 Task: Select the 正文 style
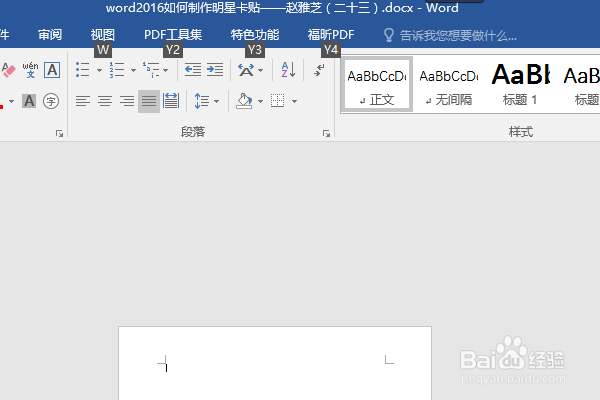point(377,84)
